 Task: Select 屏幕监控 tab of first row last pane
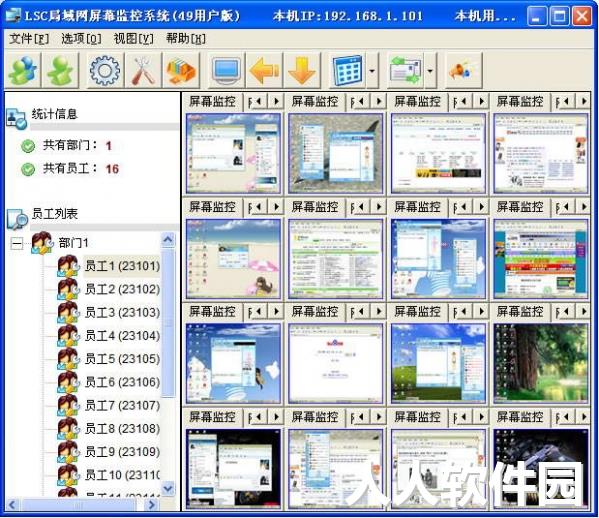(520, 102)
